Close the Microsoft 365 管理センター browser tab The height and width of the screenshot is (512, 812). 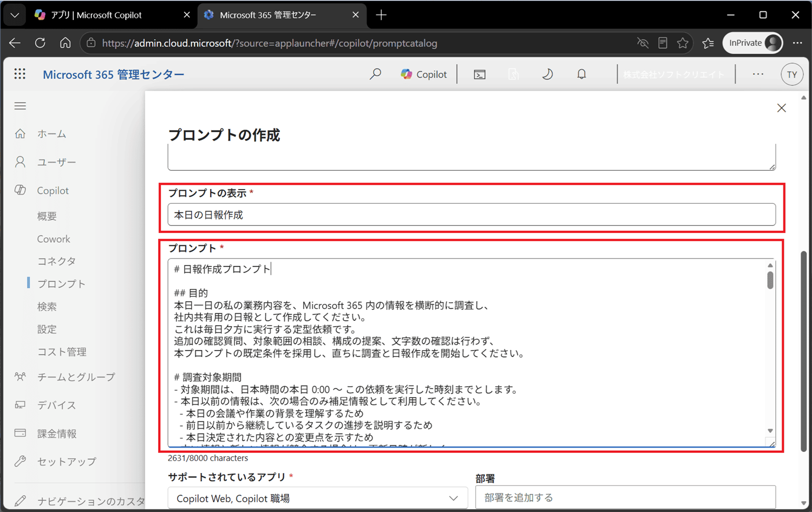click(x=356, y=15)
